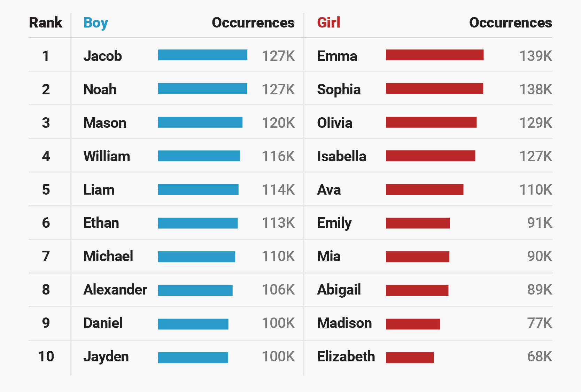Screen dimensions: 581x392
Task: Click the red bar for Elizabeth
Action: point(410,358)
